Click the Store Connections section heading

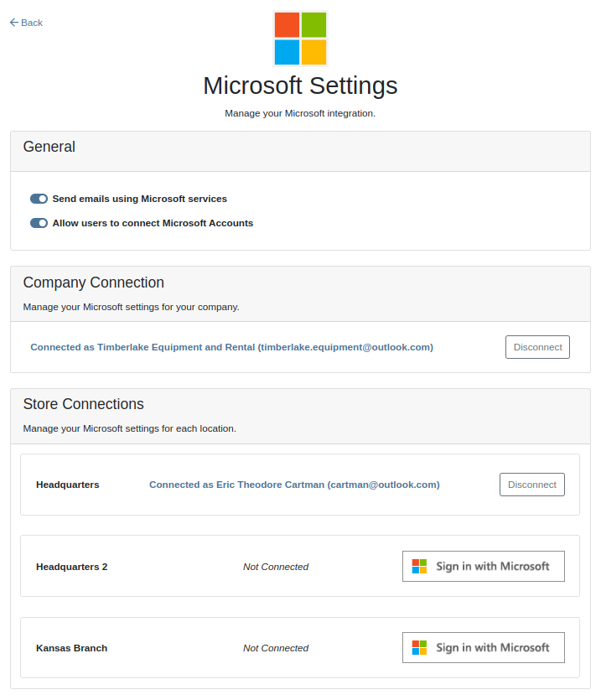(84, 404)
